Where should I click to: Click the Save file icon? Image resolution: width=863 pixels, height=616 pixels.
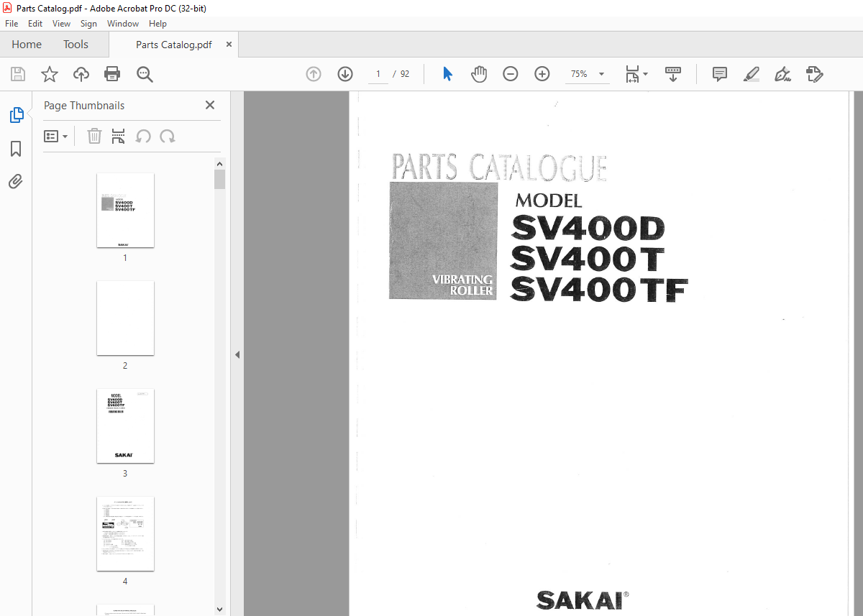click(18, 74)
